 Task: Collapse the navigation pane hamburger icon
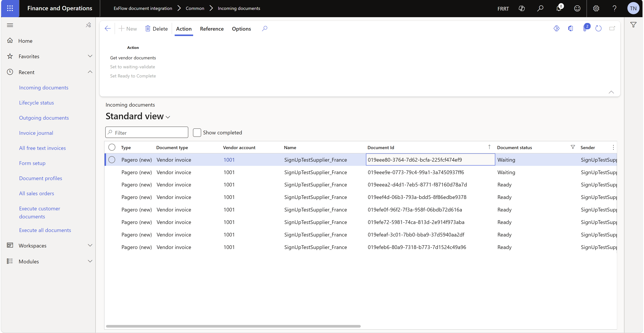(10, 25)
